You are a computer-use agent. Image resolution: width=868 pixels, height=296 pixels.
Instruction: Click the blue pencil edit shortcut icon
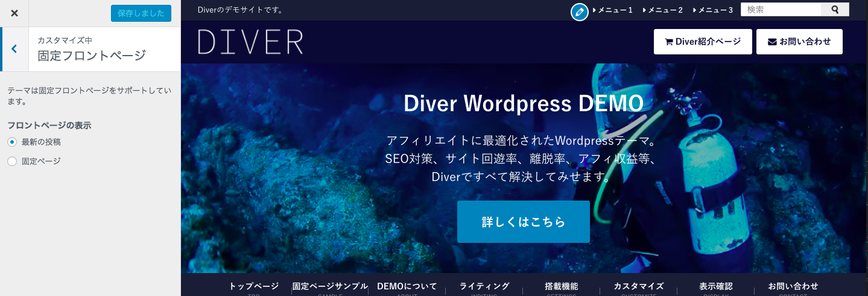[x=579, y=11]
